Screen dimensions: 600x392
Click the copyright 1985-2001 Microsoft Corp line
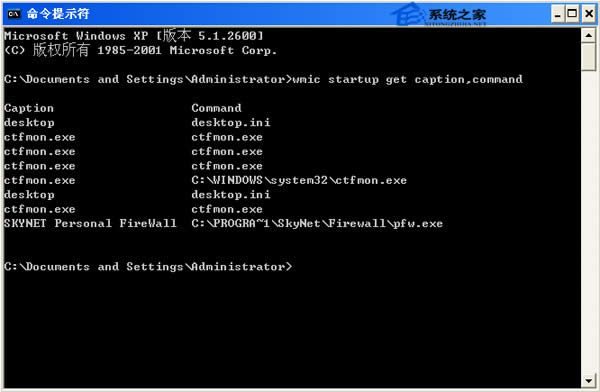pyautogui.click(x=140, y=50)
